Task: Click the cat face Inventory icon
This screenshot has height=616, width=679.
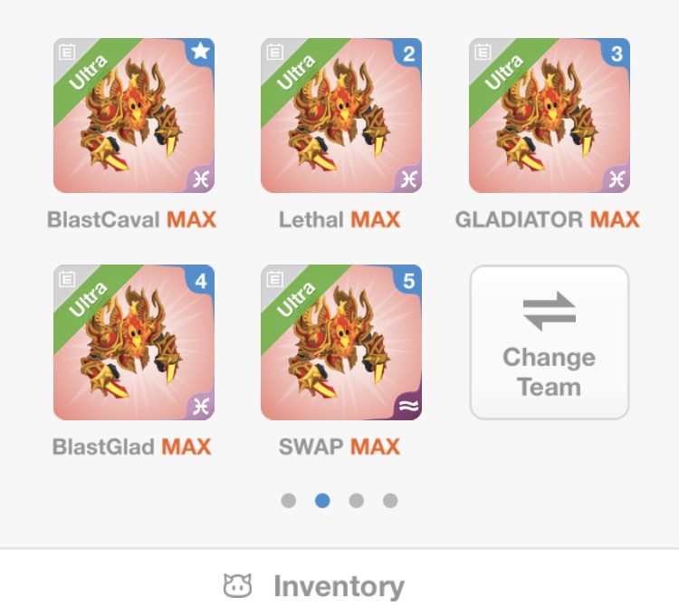Action: [x=237, y=586]
